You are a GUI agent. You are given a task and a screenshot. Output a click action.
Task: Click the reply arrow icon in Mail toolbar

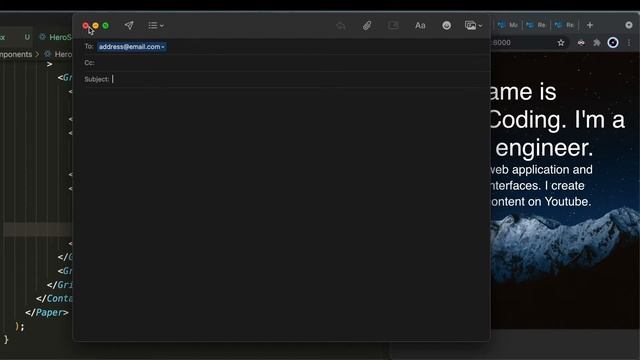(x=341, y=26)
